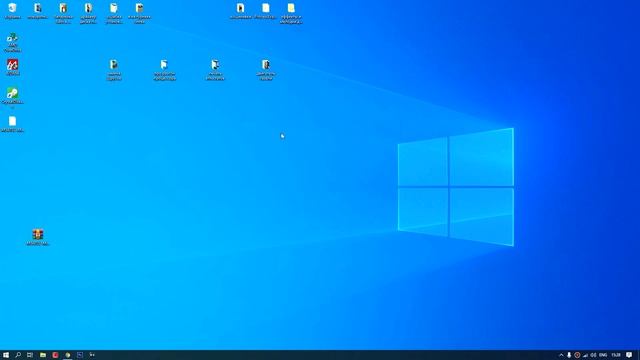
Task: Change the ENG input language indicator
Action: (x=603, y=355)
